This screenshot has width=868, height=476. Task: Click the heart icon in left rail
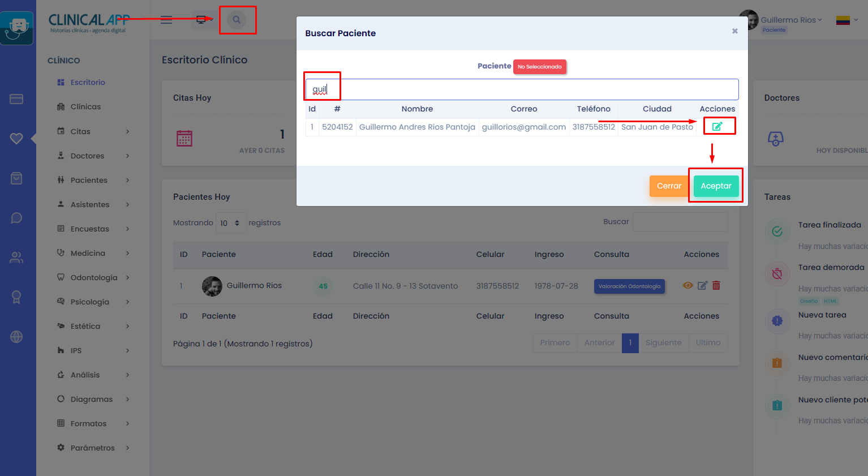coord(16,139)
